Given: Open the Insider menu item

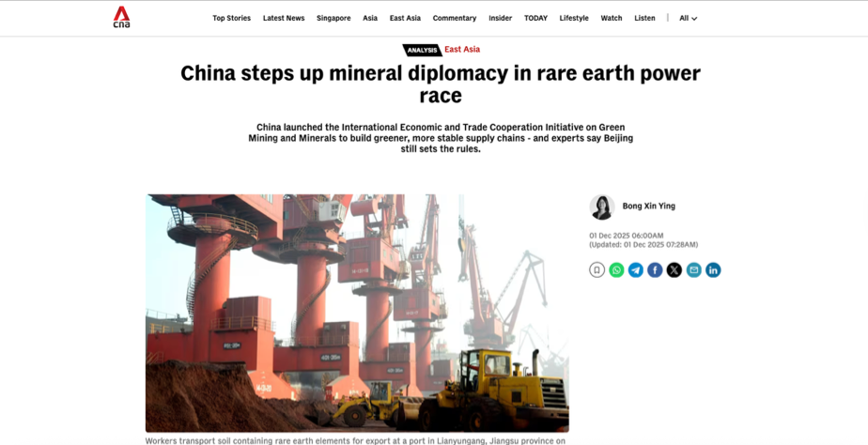Looking at the screenshot, I should pyautogui.click(x=500, y=18).
